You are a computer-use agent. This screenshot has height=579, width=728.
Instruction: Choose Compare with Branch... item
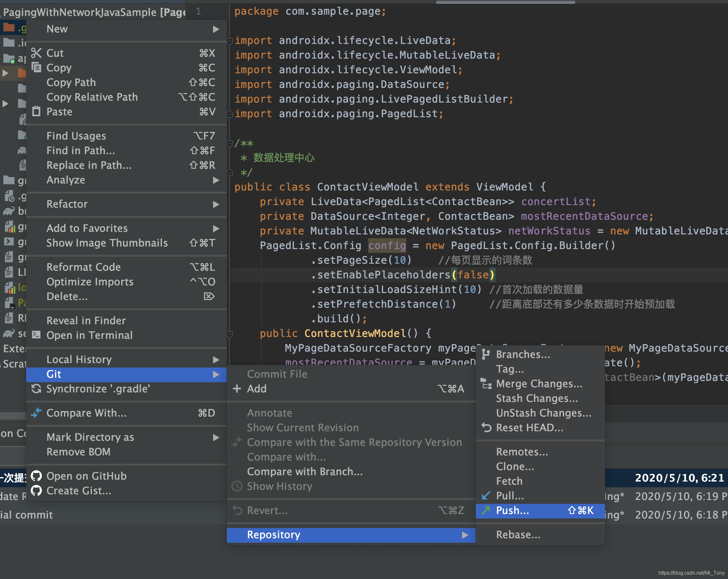click(351, 471)
